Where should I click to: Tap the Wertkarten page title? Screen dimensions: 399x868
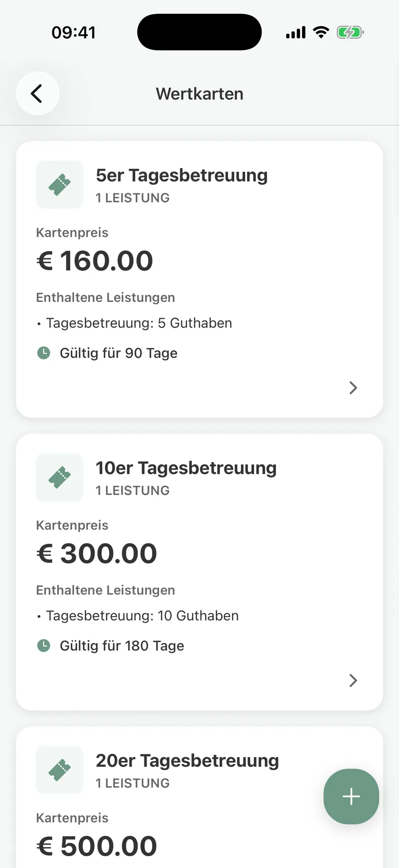pos(199,94)
